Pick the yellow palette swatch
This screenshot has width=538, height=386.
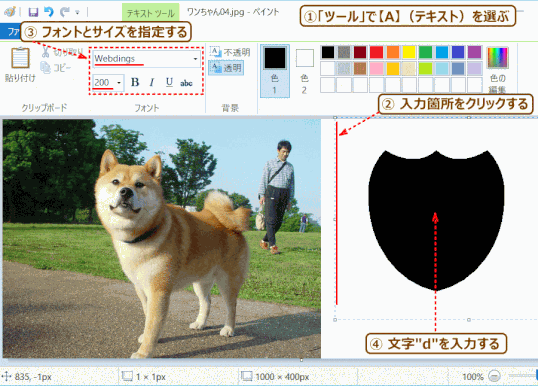point(409,52)
